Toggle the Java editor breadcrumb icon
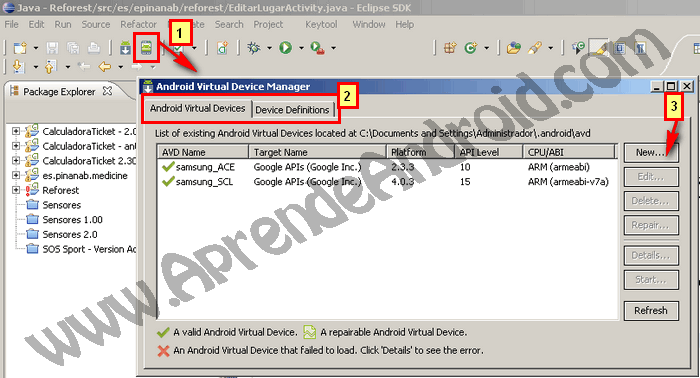Image resolution: width=700 pixels, height=378 pixels. pos(578,48)
